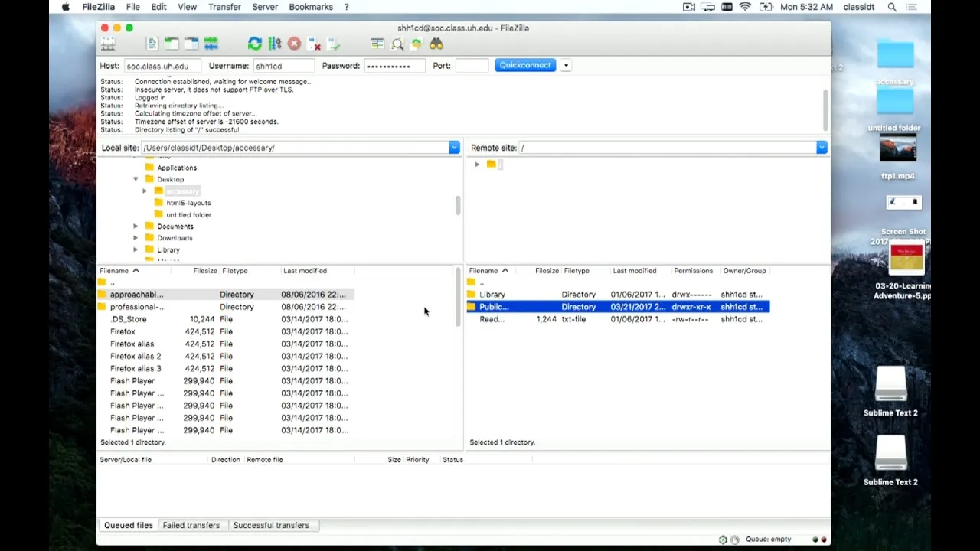
Task: Open the Transfer menu
Action: [224, 7]
